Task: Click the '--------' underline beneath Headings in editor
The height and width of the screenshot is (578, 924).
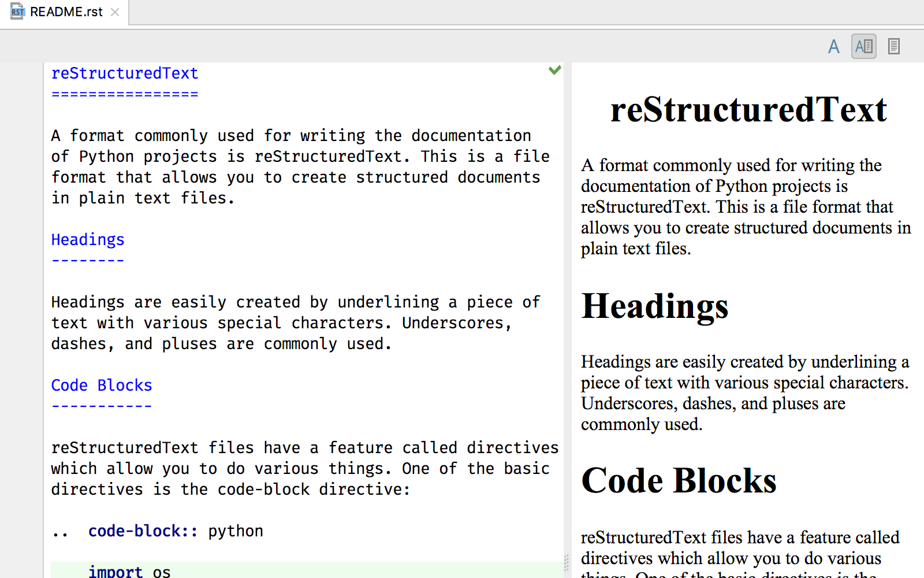Action: tap(88, 261)
